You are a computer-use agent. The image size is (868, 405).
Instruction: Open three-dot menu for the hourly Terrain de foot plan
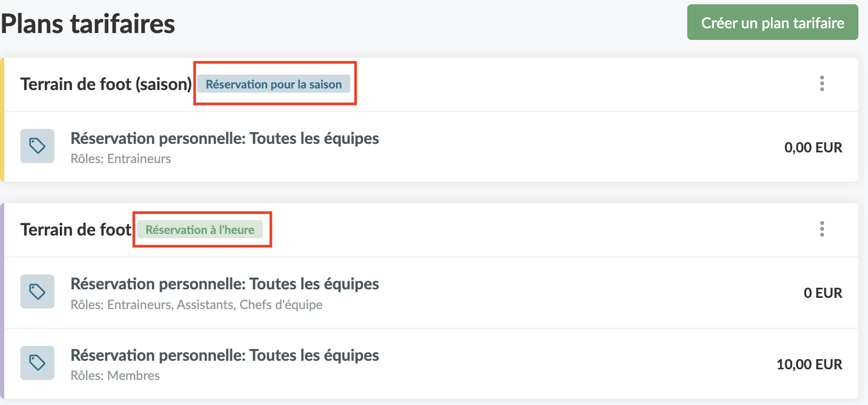coord(822,229)
